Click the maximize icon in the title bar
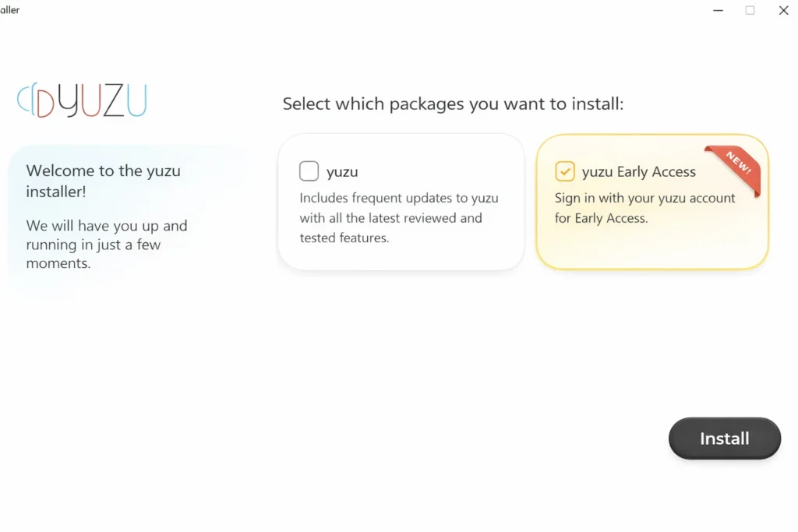 click(x=750, y=10)
